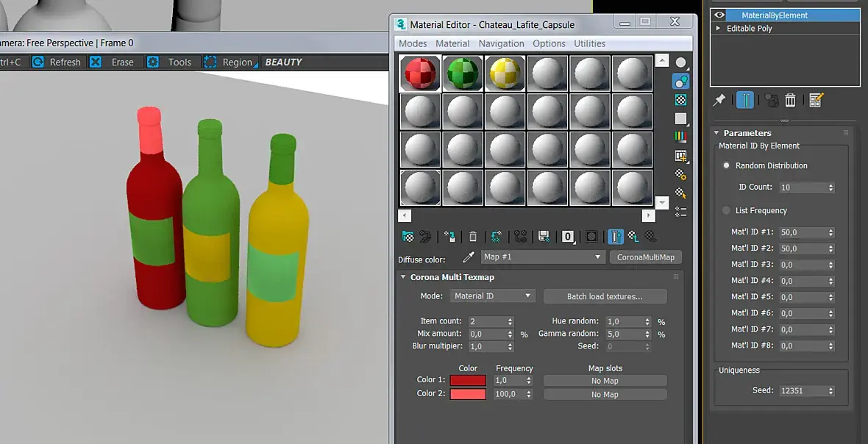The height and width of the screenshot is (444, 868).
Task: Click the Go to Parent icon
Action: (x=633, y=237)
